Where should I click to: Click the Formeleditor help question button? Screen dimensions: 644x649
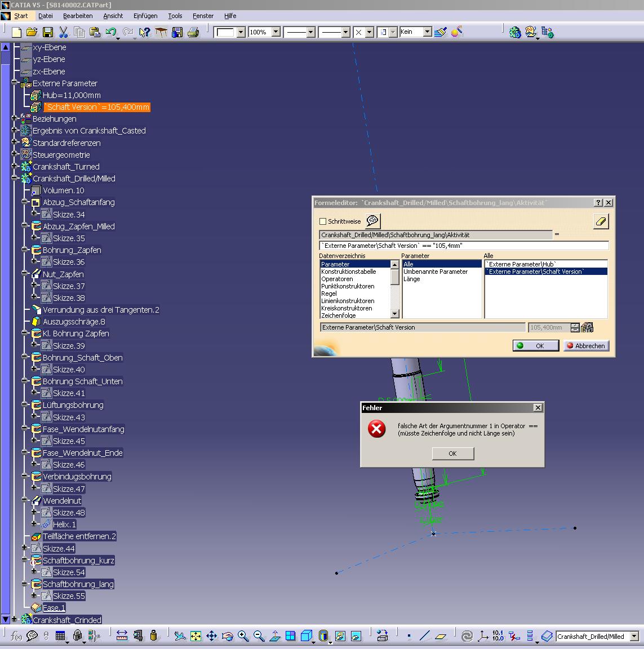[598, 202]
